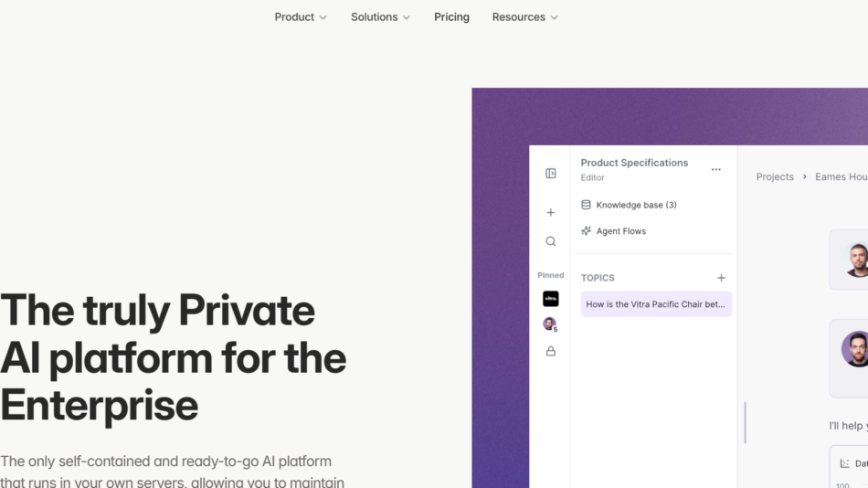Click the Projects breadcrumb link

775,177
